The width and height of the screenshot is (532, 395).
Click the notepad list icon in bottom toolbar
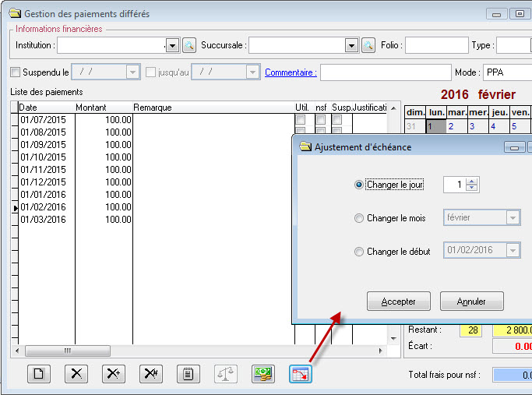coord(188,373)
